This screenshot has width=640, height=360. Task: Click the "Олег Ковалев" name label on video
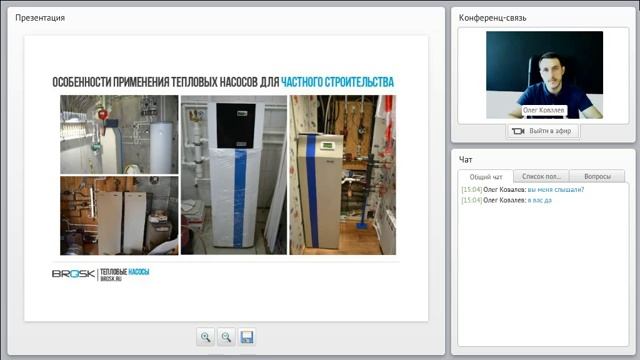(544, 110)
